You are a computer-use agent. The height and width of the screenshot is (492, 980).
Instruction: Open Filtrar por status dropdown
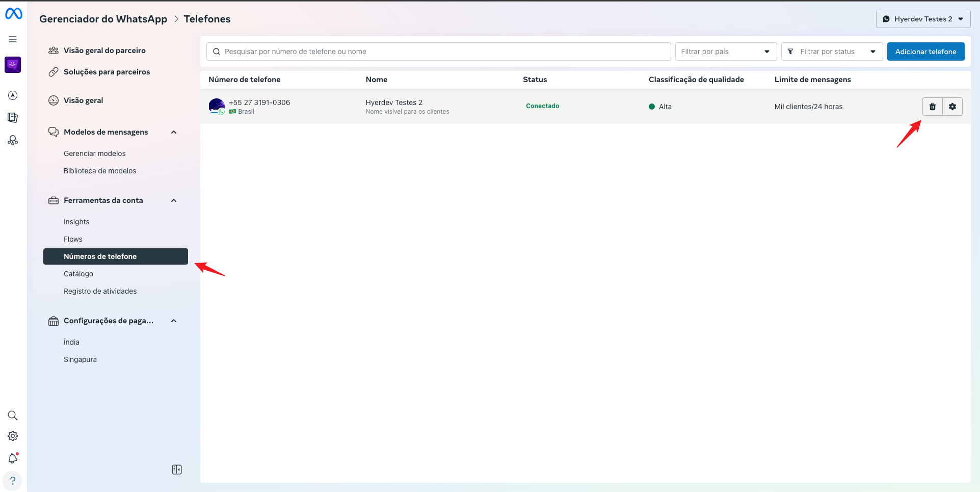(x=832, y=51)
